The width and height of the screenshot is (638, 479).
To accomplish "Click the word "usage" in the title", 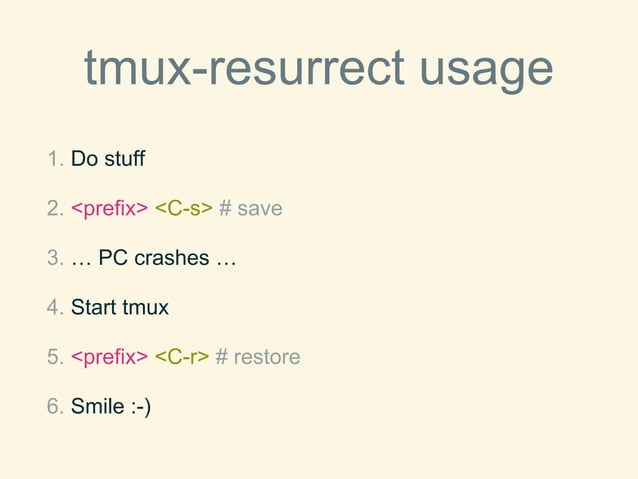I will (486, 72).
